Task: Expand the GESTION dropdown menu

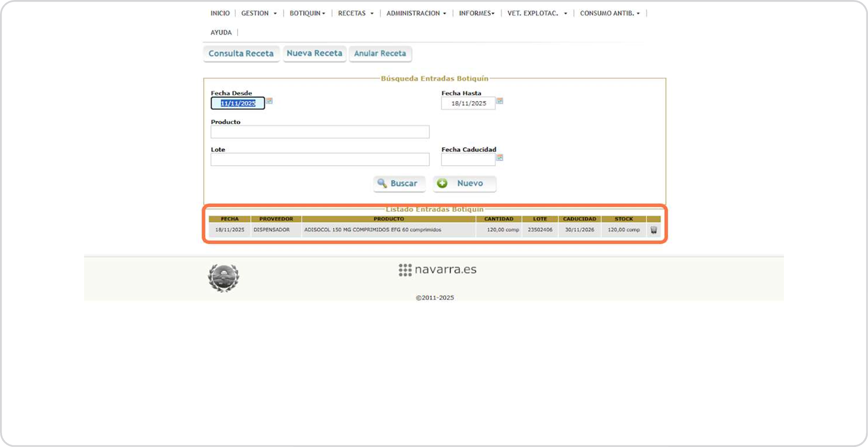Action: pos(259,13)
